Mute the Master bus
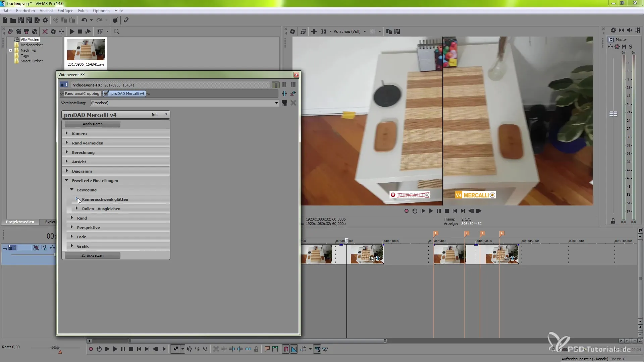The image size is (644, 362). pos(624,47)
